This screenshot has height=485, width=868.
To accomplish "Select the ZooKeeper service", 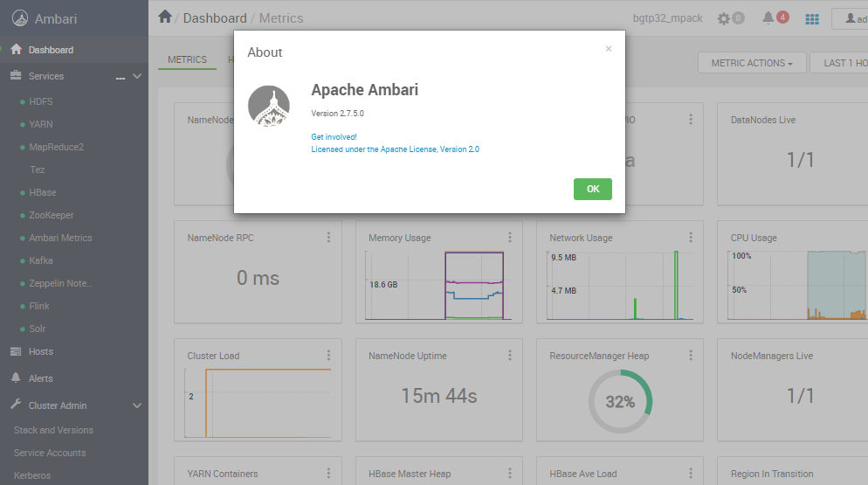I will point(51,215).
